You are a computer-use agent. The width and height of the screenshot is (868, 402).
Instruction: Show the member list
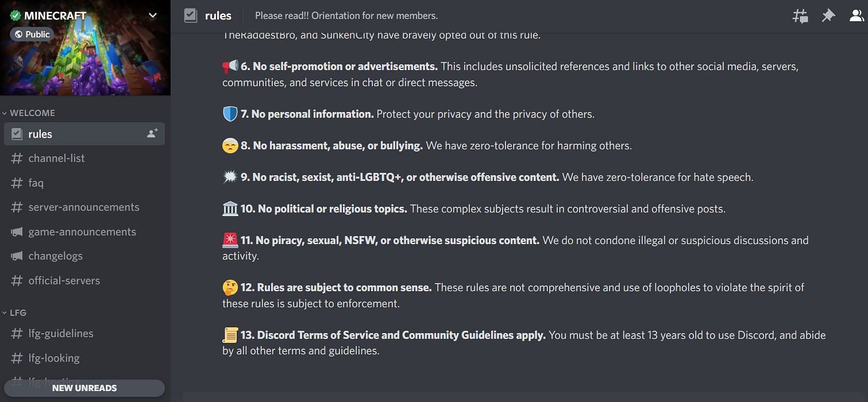pos(855,16)
